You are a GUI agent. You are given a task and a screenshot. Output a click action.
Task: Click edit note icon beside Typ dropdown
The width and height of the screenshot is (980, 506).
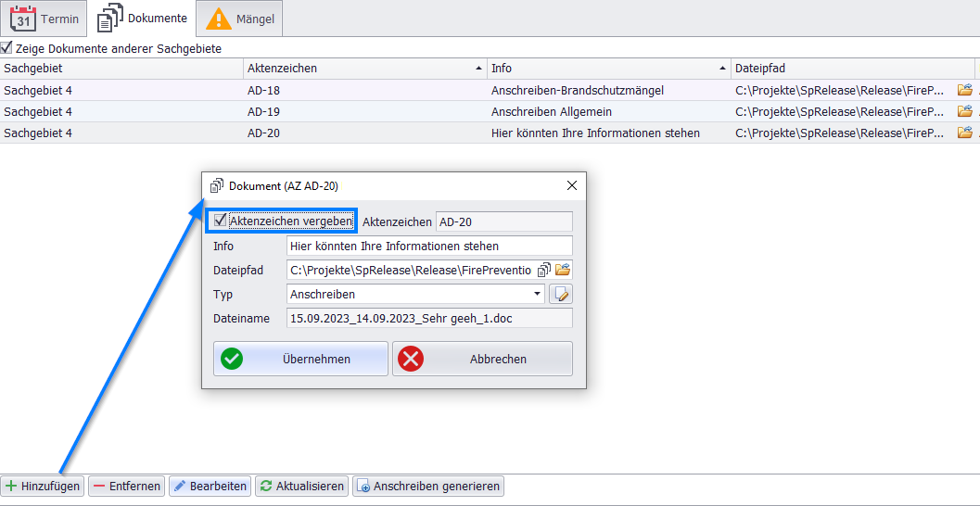[560, 295]
